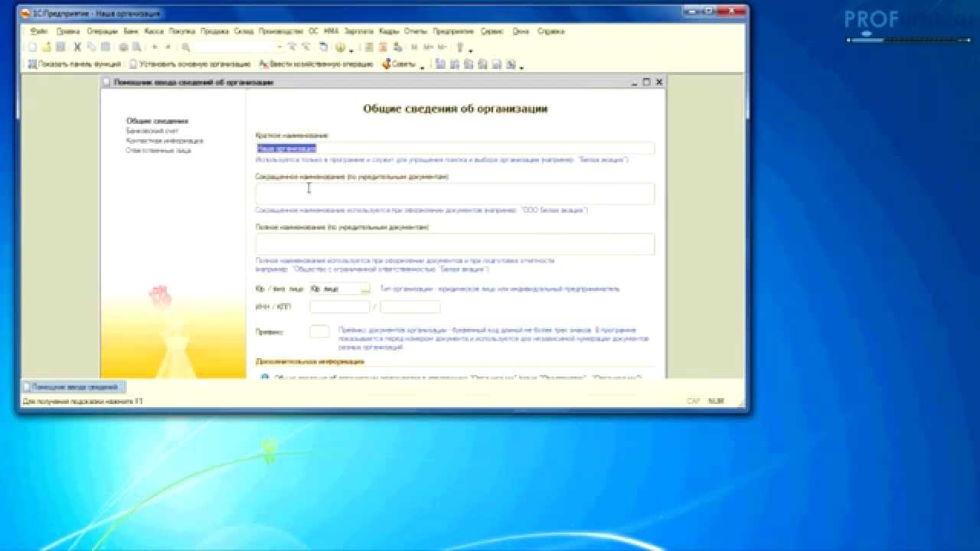Open the Отчеты menu
The height and width of the screenshot is (551, 980).
(x=415, y=31)
